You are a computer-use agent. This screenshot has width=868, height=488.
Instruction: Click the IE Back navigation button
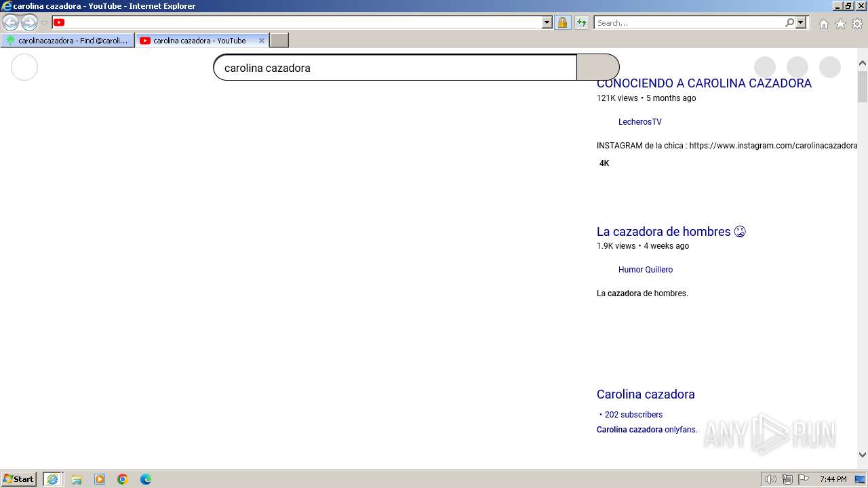pyautogui.click(x=10, y=23)
